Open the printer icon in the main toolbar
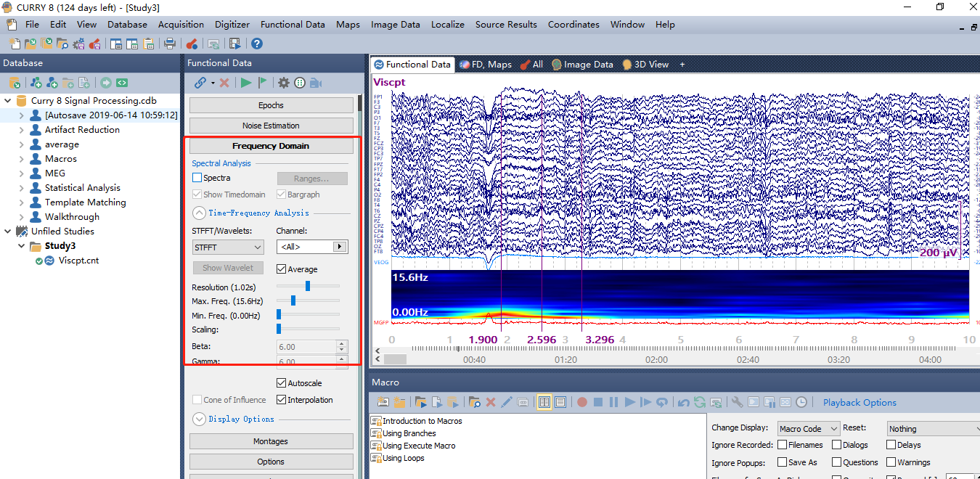The image size is (980, 479). (168, 44)
